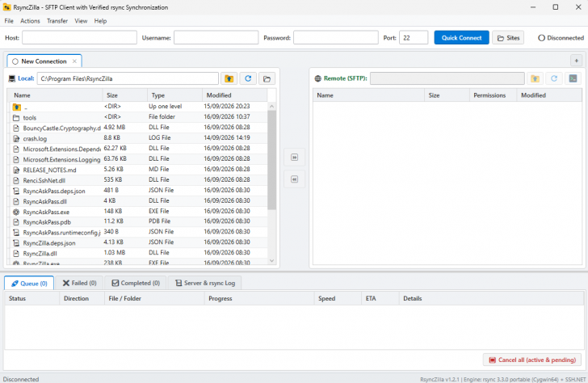Image resolution: width=588 pixels, height=383 pixels.
Task: Click the RsyncAskPass.exe gear icon
Action: coord(16,212)
